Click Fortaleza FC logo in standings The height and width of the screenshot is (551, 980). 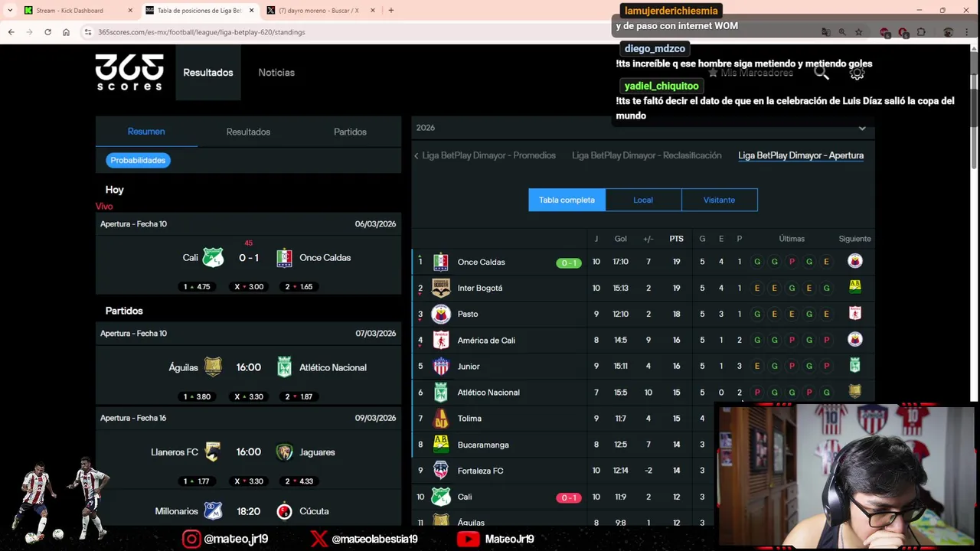pyautogui.click(x=441, y=471)
